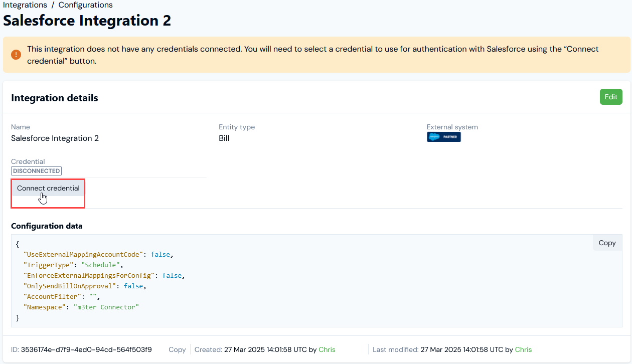This screenshot has width=632, height=364.
Task: Click the Namespace m3ter Connector line
Action: coord(81,307)
